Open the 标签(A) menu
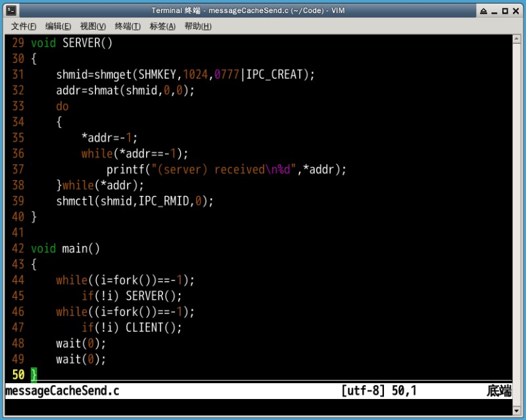The image size is (526, 420). click(x=162, y=26)
